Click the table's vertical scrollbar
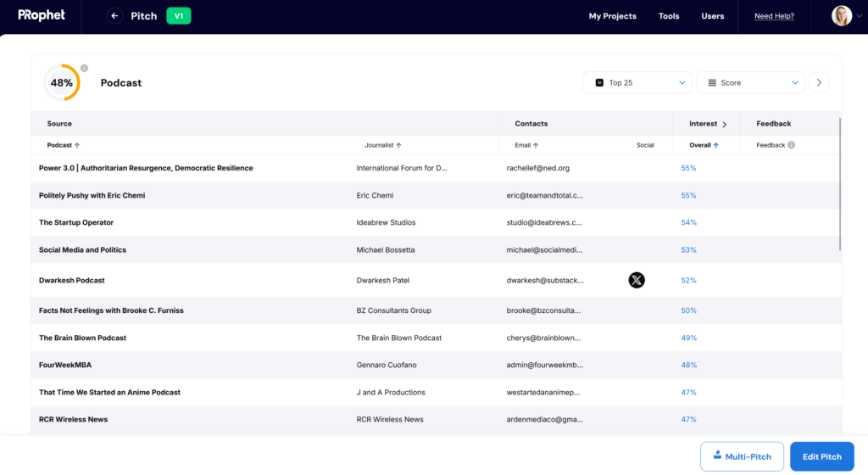Screen dimensions: 868x475 (840, 184)
